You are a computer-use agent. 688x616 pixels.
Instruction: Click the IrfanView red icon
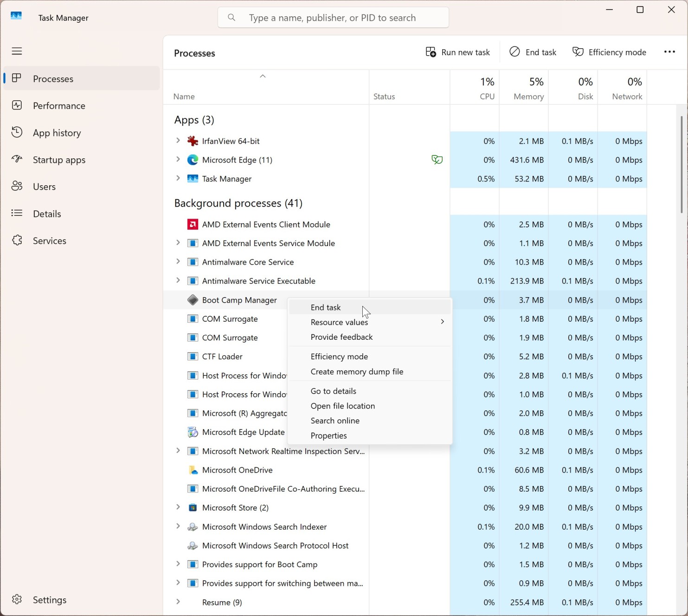click(193, 141)
